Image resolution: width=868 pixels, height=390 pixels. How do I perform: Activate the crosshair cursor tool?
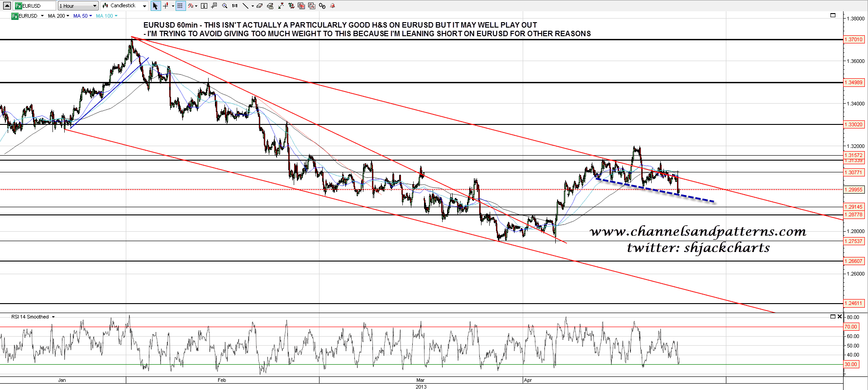166,6
